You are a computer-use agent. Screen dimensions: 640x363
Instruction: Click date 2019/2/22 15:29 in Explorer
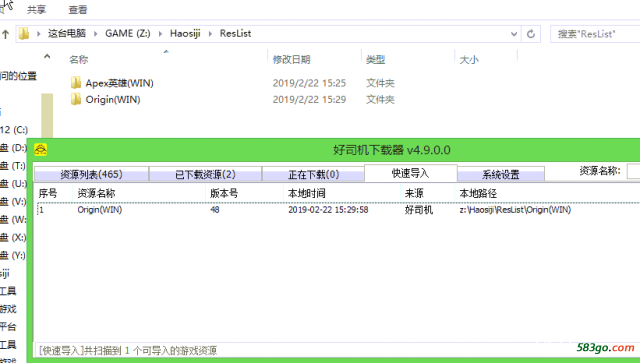[309, 100]
